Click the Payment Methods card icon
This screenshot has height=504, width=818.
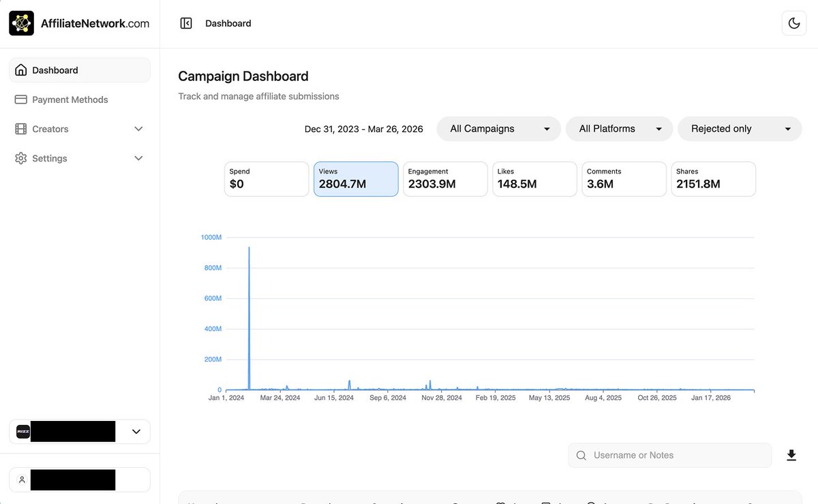21,99
